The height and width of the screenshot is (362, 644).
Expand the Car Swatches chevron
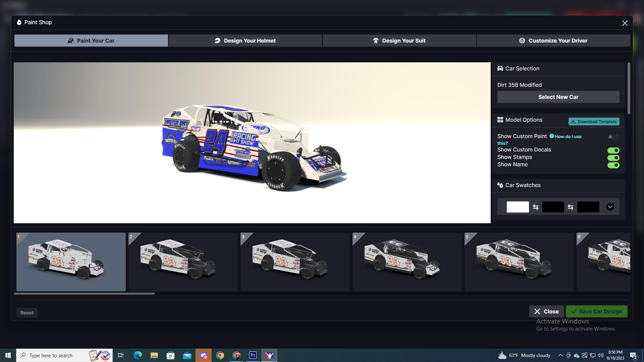point(610,206)
